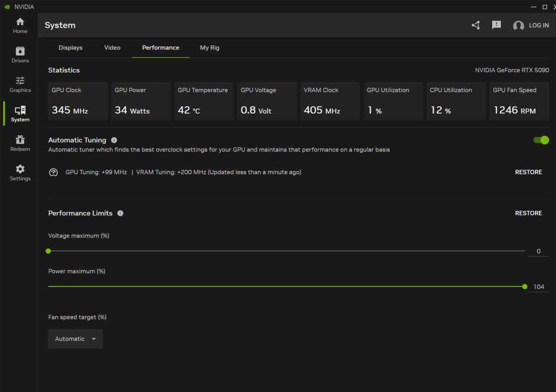Click the GPU Power statistic card
Image resolution: width=556 pixels, height=392 pixels.
pos(141,101)
